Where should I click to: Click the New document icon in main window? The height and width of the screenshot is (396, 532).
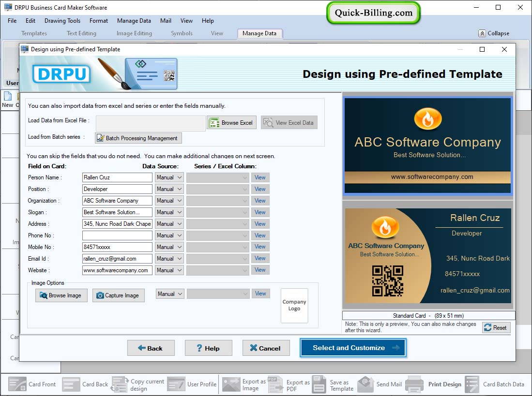7,96
